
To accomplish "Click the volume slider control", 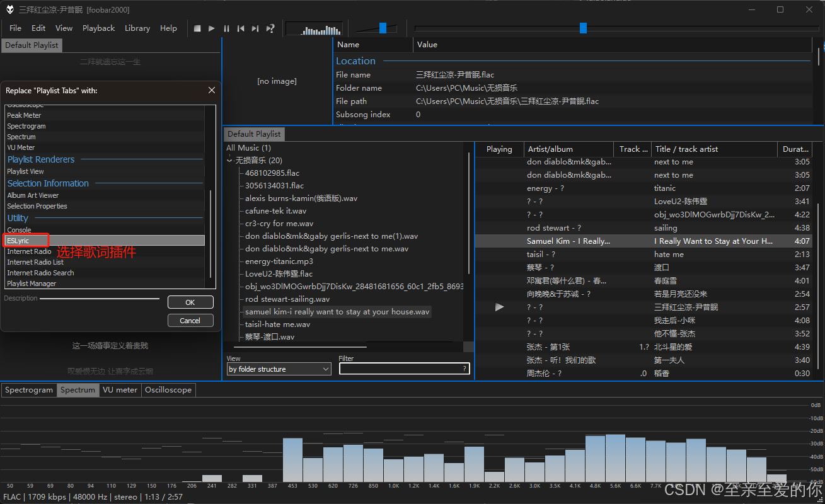I will pyautogui.click(x=383, y=28).
